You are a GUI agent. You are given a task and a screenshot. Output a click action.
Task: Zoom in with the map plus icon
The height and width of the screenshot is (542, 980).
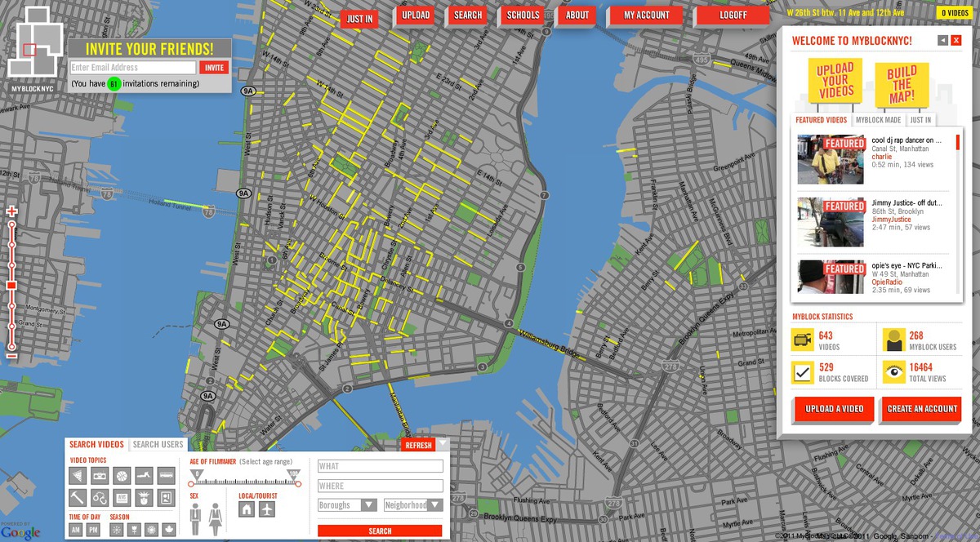coord(11,211)
